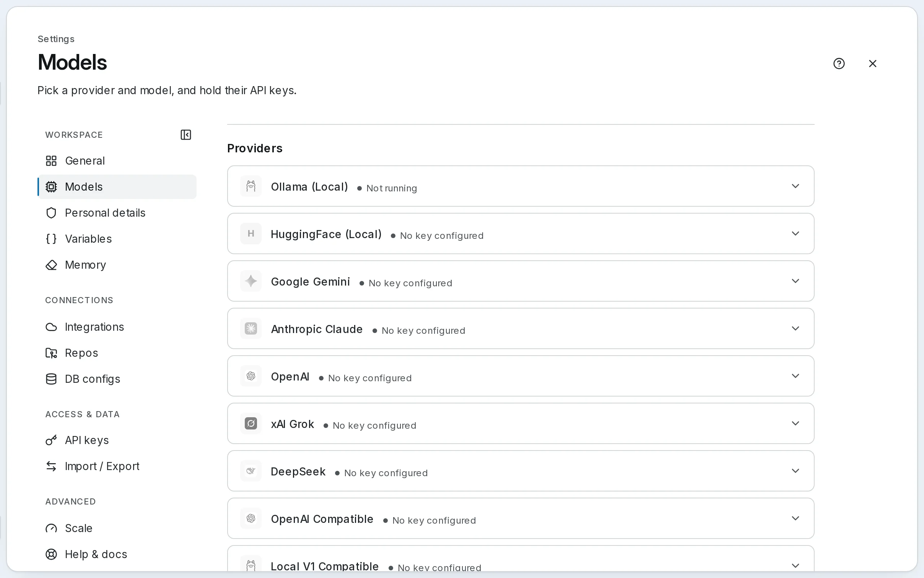Click the Integrations cloud icon
The image size is (924, 578).
point(51,327)
